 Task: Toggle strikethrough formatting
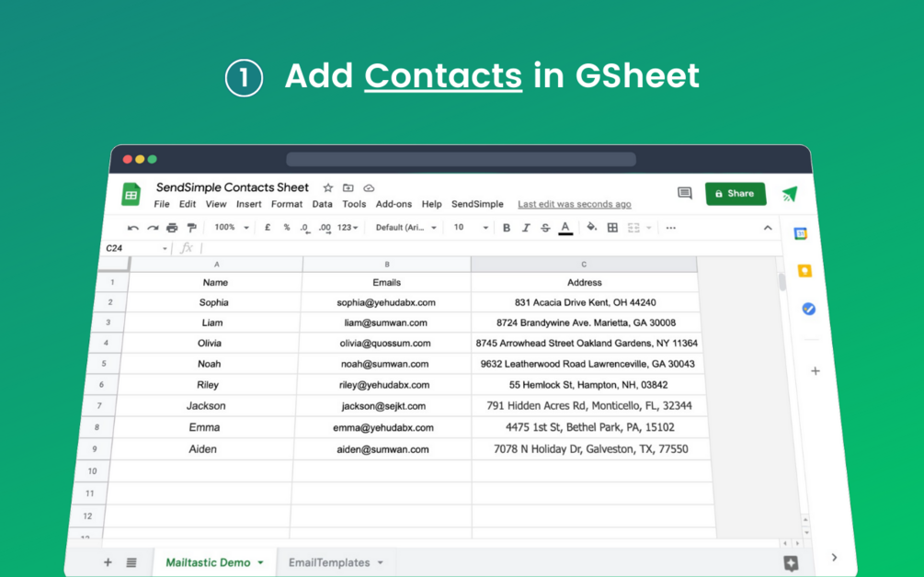(x=545, y=228)
